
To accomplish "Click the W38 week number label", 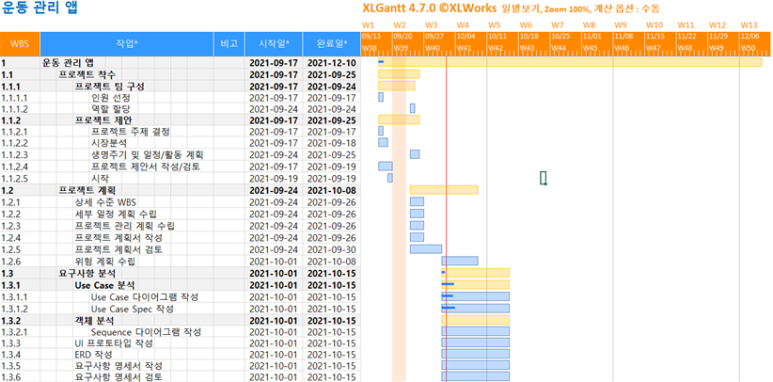I will point(369,48).
